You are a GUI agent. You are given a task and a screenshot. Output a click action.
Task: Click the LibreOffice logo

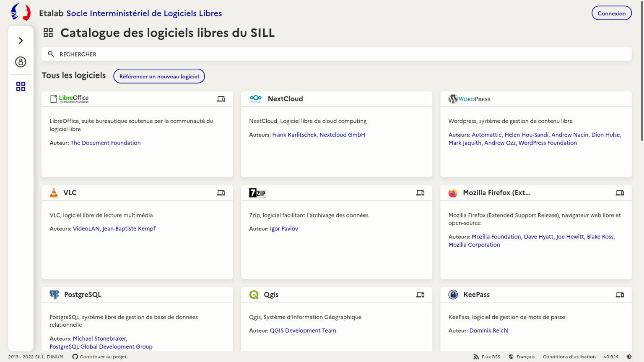[x=70, y=99]
